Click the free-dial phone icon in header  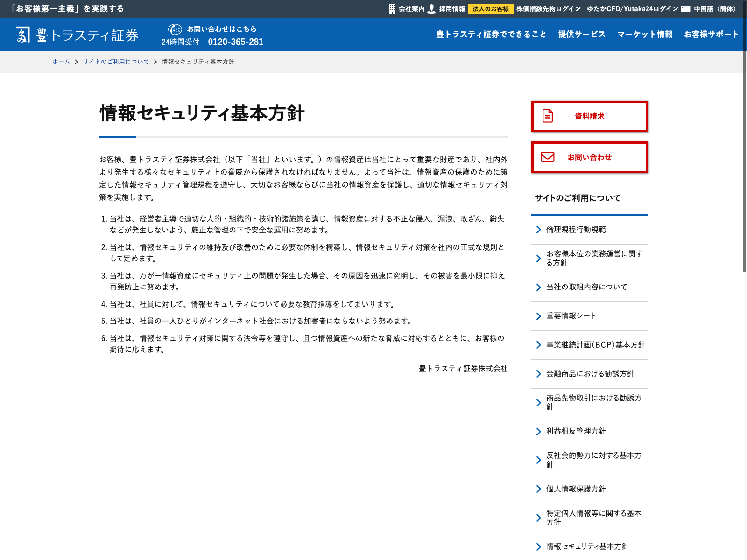pyautogui.click(x=175, y=29)
